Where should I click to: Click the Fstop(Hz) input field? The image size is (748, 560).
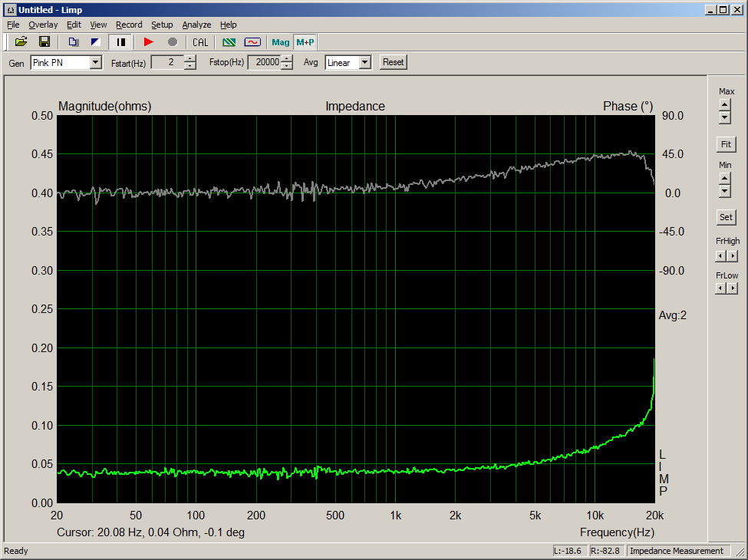(264, 62)
